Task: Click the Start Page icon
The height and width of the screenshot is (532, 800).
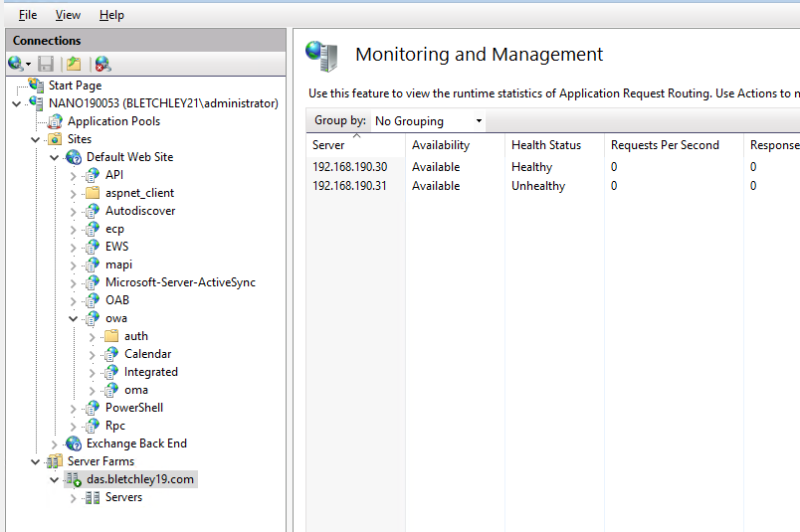Action: pyautogui.click(x=36, y=86)
